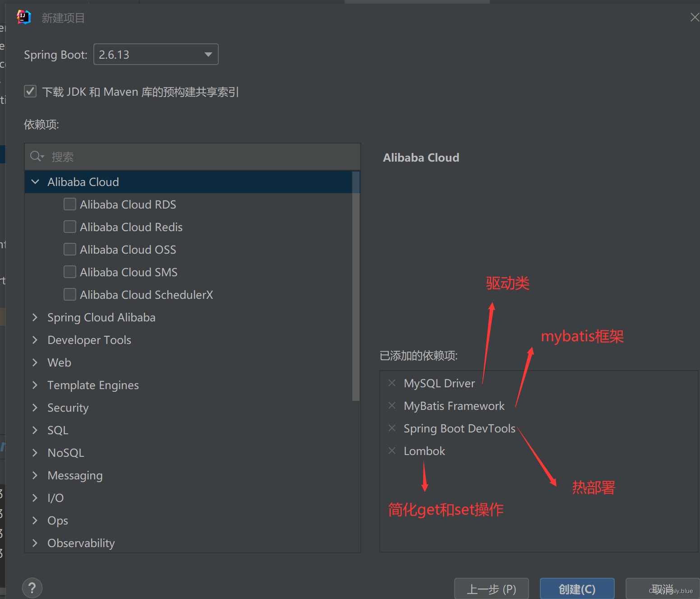Select the Spring Cloud Alibaba row
This screenshot has width=700, height=599.
[x=189, y=317]
